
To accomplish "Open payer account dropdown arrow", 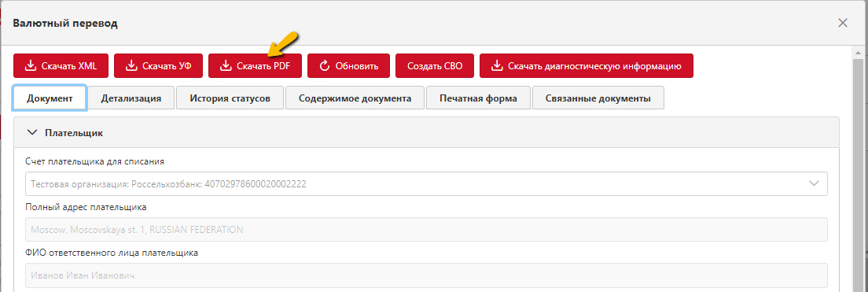I will click(815, 183).
